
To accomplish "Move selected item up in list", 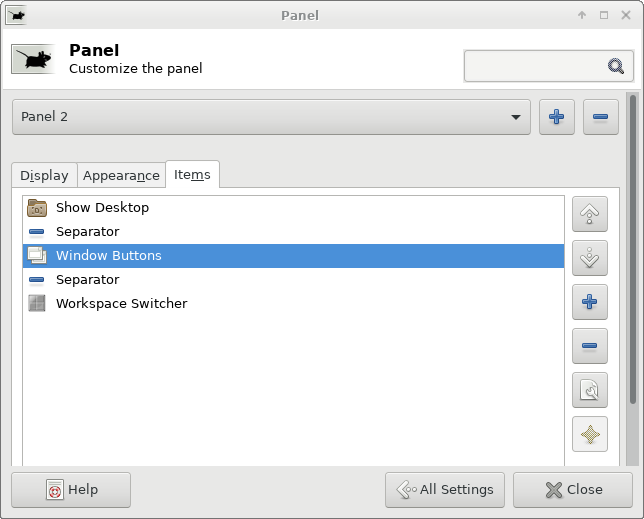I will pyautogui.click(x=589, y=214).
